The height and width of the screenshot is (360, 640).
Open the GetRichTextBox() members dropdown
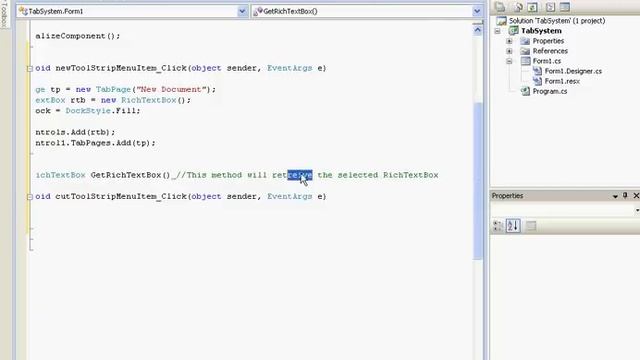tap(477, 11)
